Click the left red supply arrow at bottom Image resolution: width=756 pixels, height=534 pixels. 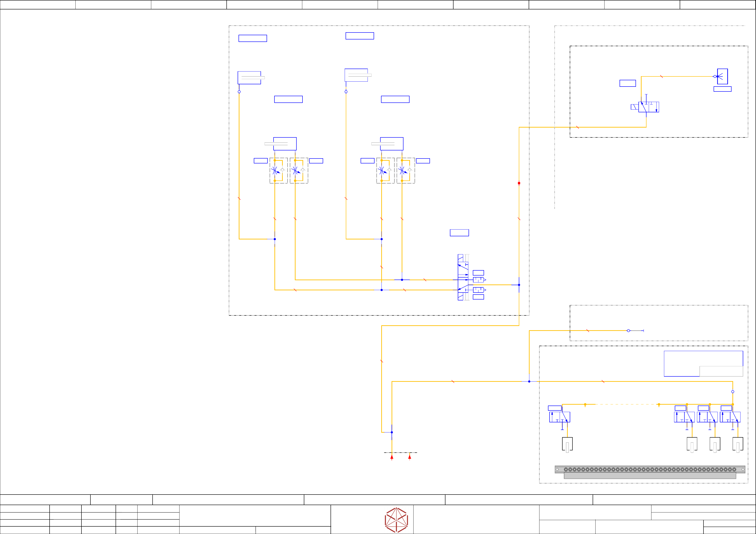[392, 457]
